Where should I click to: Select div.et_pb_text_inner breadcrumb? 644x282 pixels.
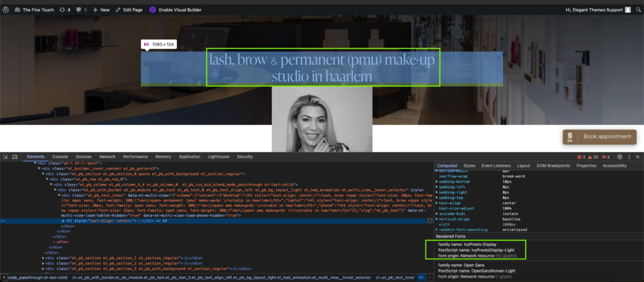point(395,278)
